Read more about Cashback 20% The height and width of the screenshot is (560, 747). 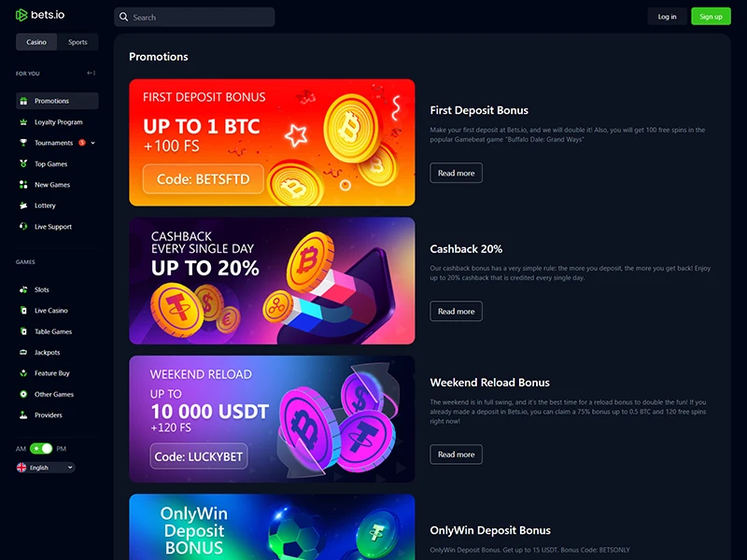point(456,311)
